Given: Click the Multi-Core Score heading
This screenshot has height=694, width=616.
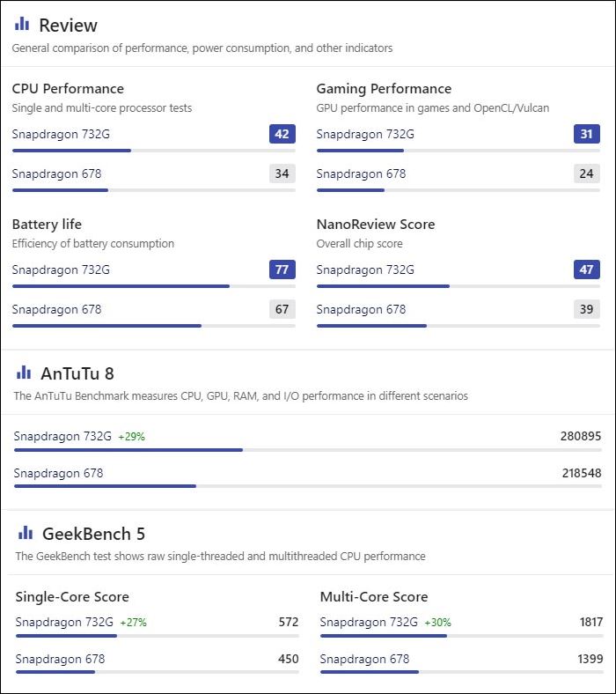Looking at the screenshot, I should coord(374,597).
